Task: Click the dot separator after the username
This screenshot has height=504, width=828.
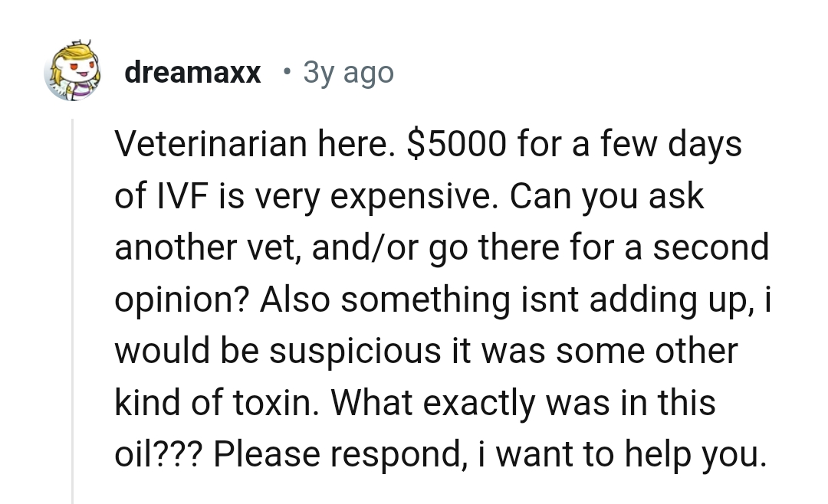Action: click(286, 73)
